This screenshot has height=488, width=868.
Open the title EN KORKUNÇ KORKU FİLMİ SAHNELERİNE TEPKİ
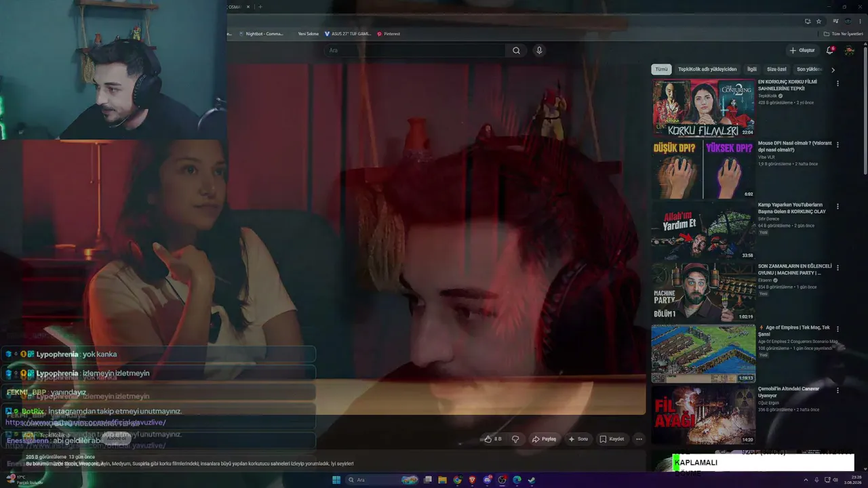pos(787,85)
